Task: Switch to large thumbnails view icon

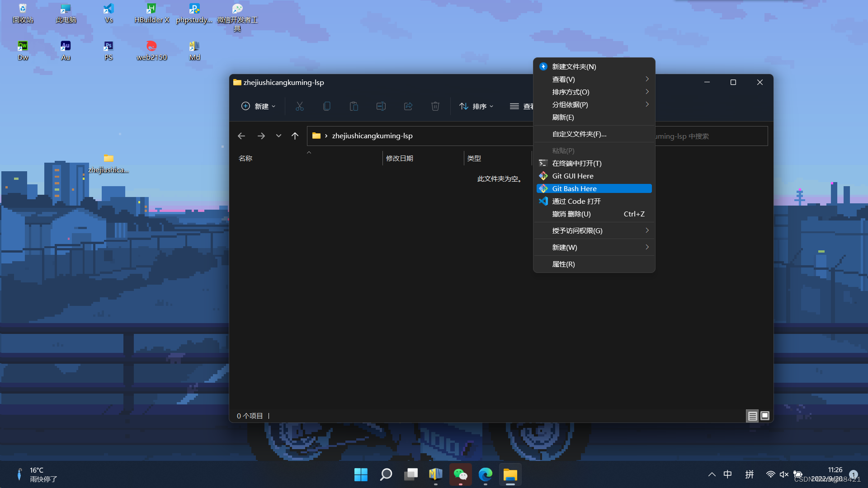Action: (x=765, y=416)
